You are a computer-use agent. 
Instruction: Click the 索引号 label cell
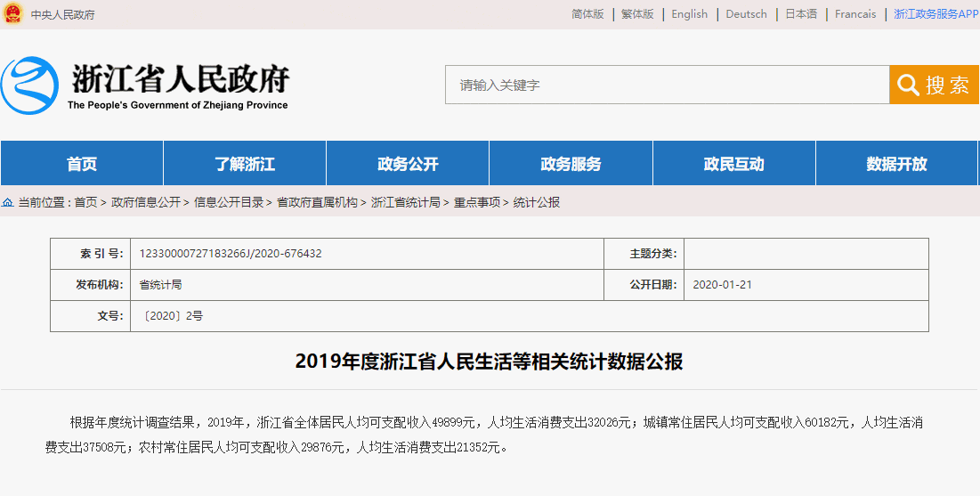click(91, 254)
